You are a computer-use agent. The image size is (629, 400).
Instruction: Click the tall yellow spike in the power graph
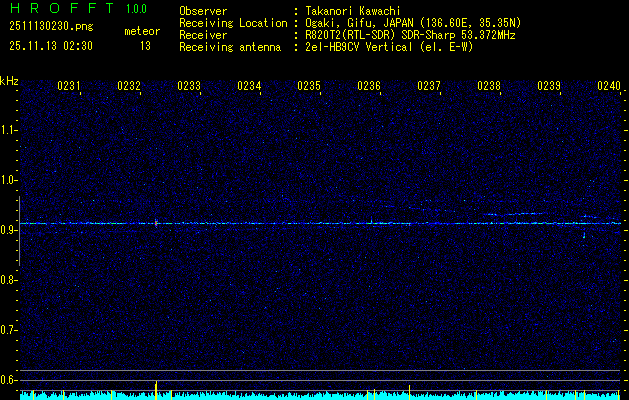[x=156, y=388]
